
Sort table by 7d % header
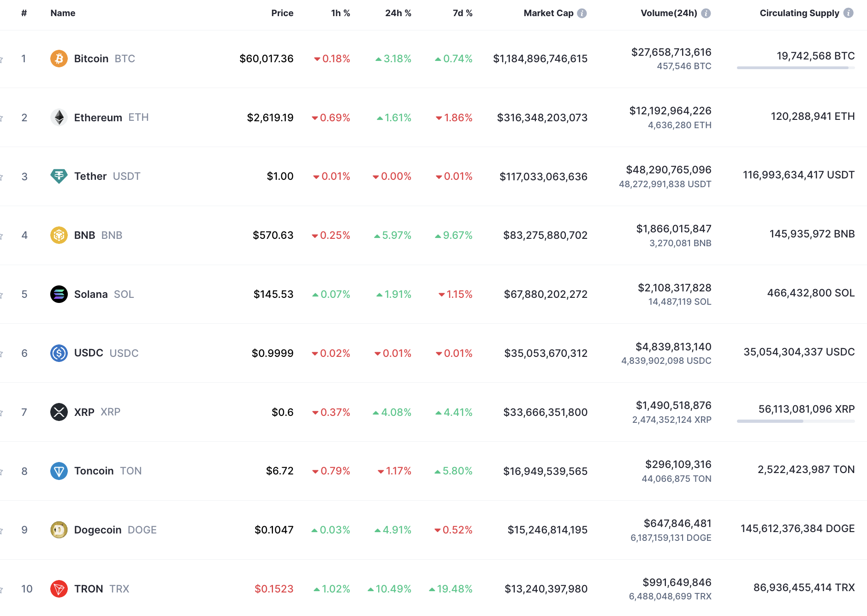pos(462,13)
